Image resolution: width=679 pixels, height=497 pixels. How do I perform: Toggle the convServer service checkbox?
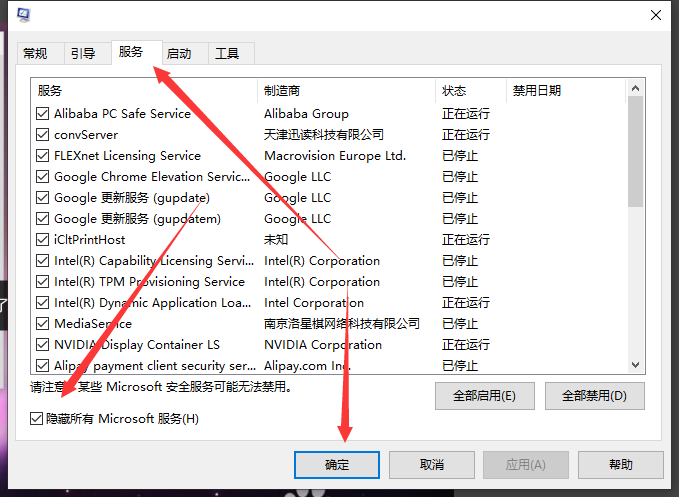[x=42, y=135]
